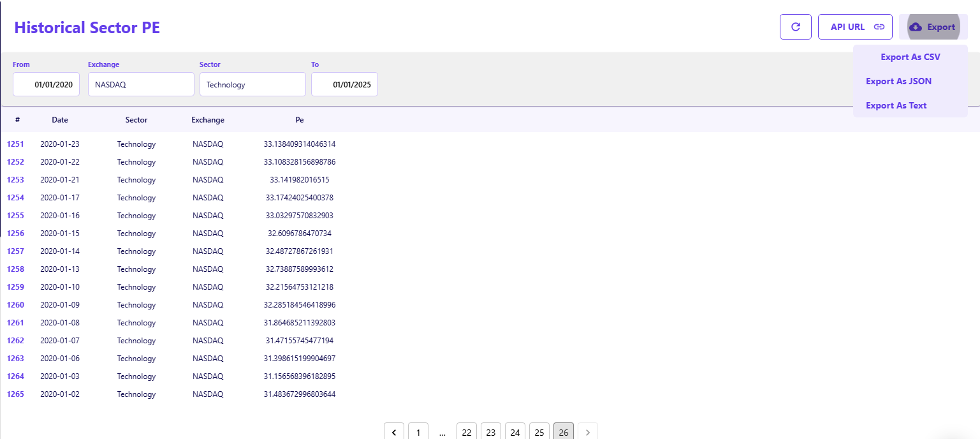Click row number 1251 link
980x439 pixels.
pyautogui.click(x=15, y=144)
